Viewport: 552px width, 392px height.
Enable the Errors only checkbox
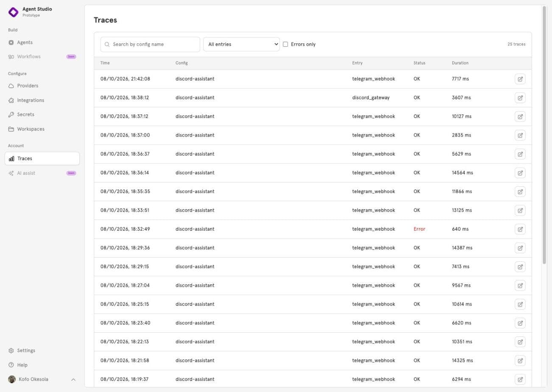(x=286, y=44)
